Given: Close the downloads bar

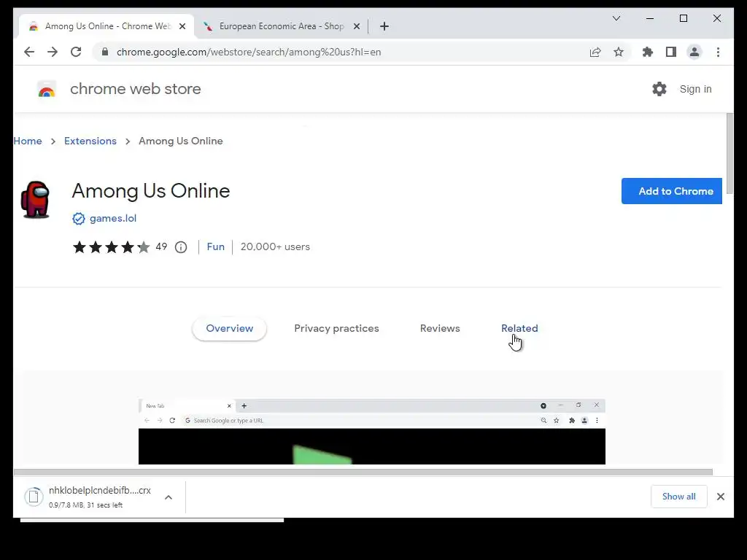Looking at the screenshot, I should pos(720,497).
